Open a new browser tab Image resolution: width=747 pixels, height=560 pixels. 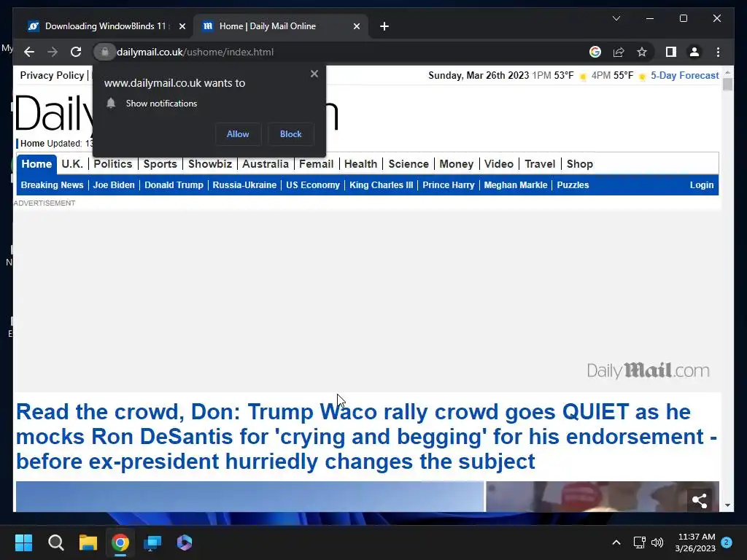point(384,26)
